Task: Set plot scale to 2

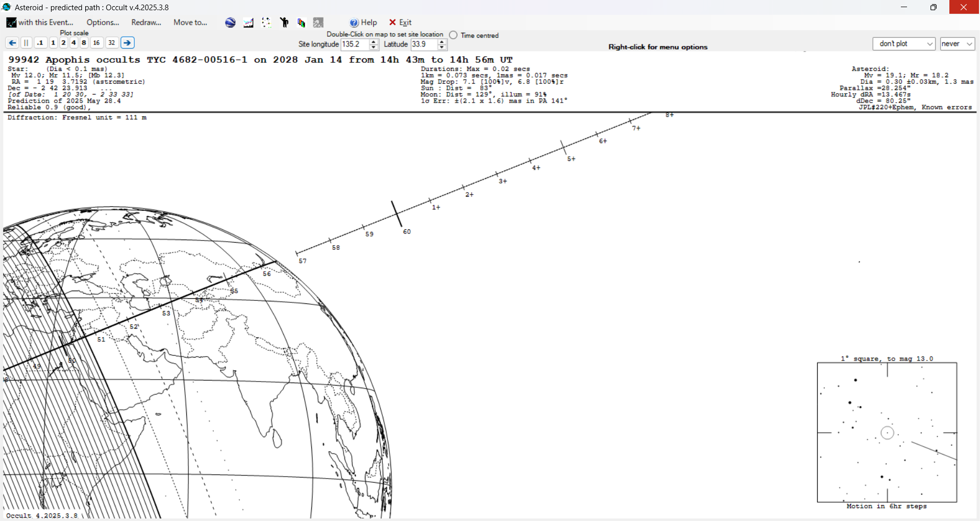Action: [63, 43]
